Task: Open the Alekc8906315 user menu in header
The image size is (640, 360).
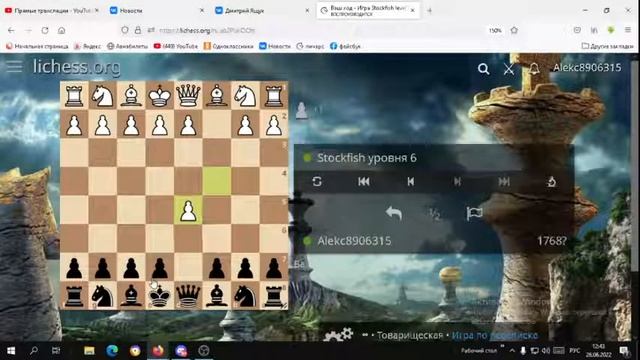Action: click(587, 67)
